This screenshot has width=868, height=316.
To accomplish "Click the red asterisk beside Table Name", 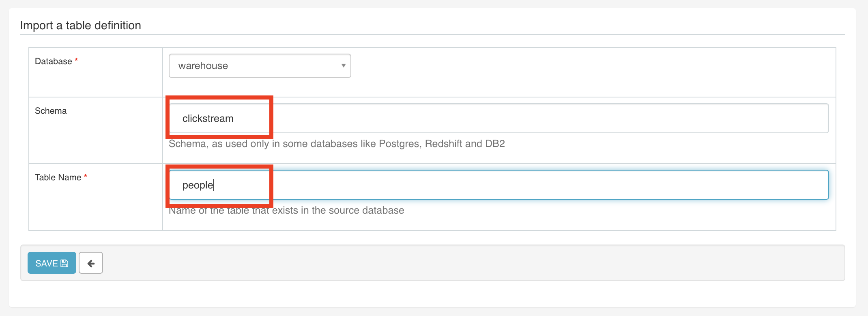I will pyautogui.click(x=86, y=176).
